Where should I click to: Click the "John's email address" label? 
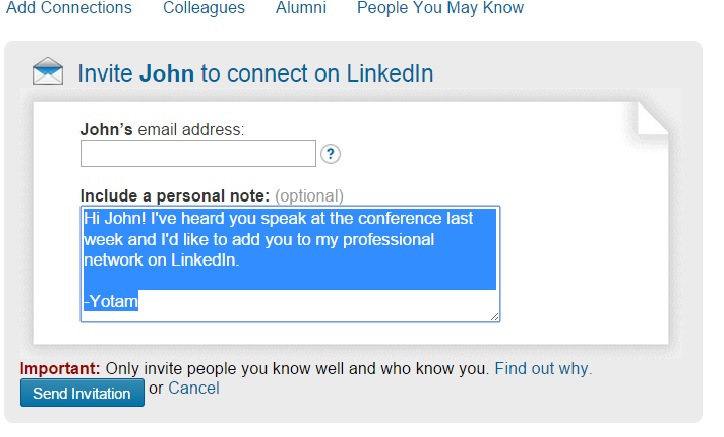[162, 129]
